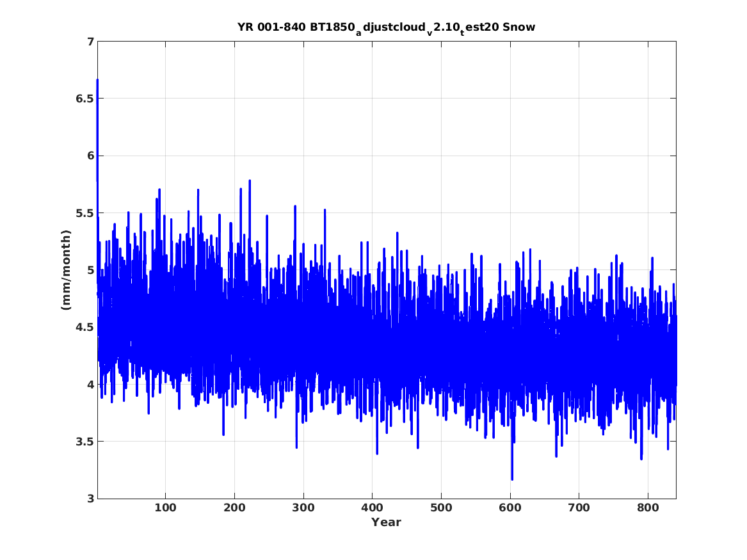Click the y-axis tick label '7'
Screen dimensions: 747x560
click(90, 42)
